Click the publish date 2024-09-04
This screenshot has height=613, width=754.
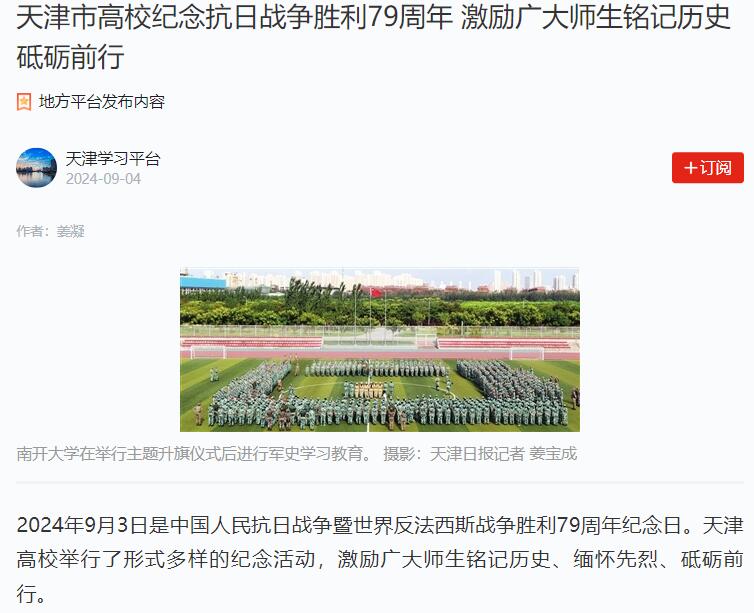coord(103,179)
